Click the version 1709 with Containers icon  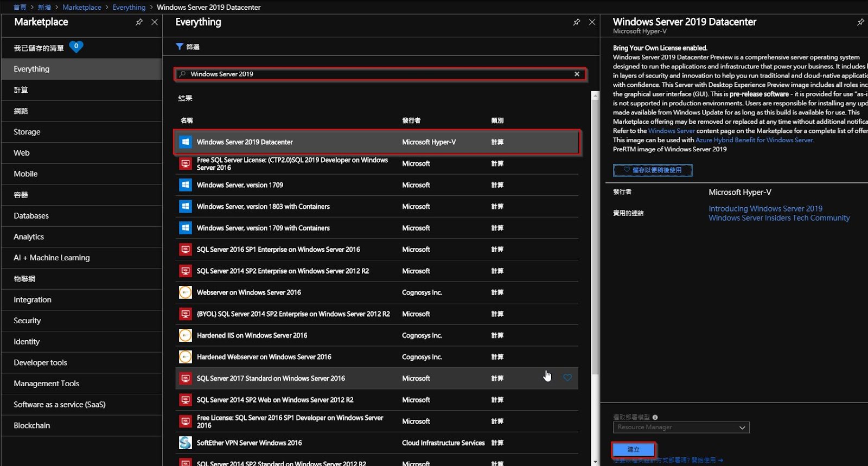(x=186, y=228)
